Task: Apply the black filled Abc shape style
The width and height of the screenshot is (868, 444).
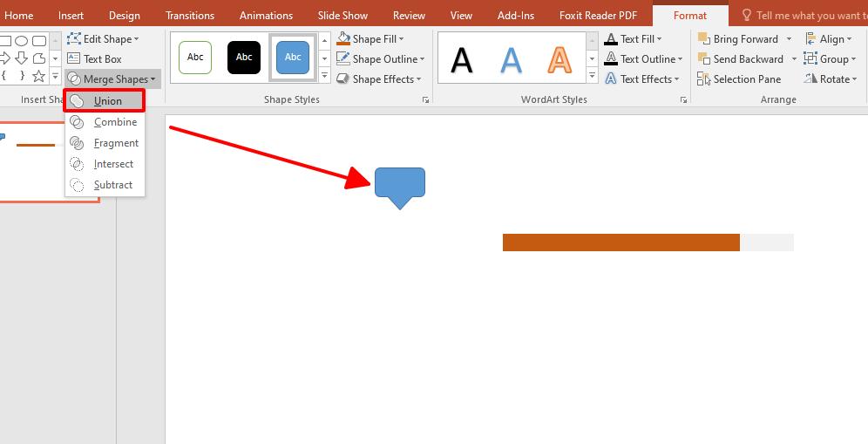Action: coord(244,57)
